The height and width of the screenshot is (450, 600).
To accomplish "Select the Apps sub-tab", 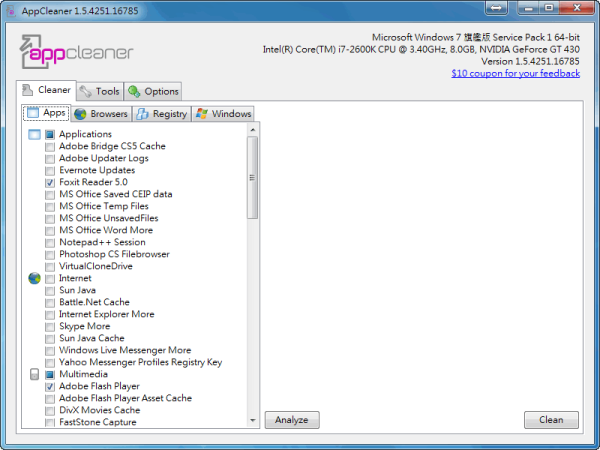I will (46, 113).
